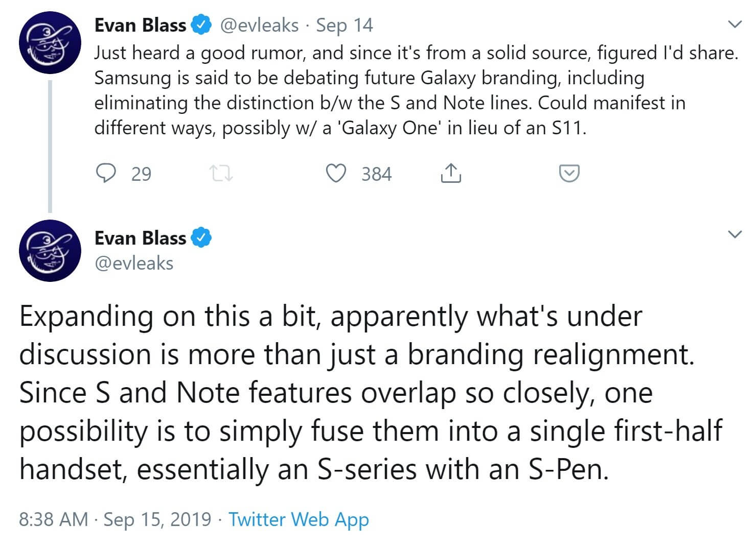This screenshot has height=549, width=756.
Task: Open Evan Blass avatar on second tweet
Action: [50, 250]
